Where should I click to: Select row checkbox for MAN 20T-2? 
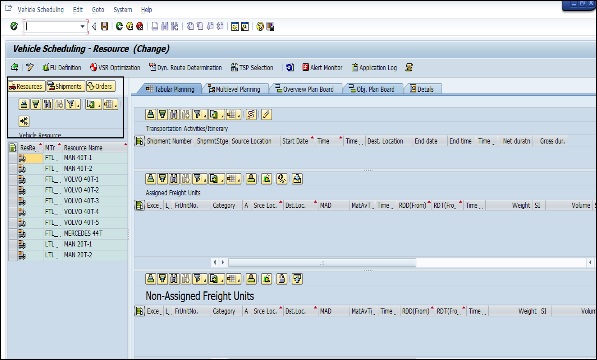[x=13, y=255]
